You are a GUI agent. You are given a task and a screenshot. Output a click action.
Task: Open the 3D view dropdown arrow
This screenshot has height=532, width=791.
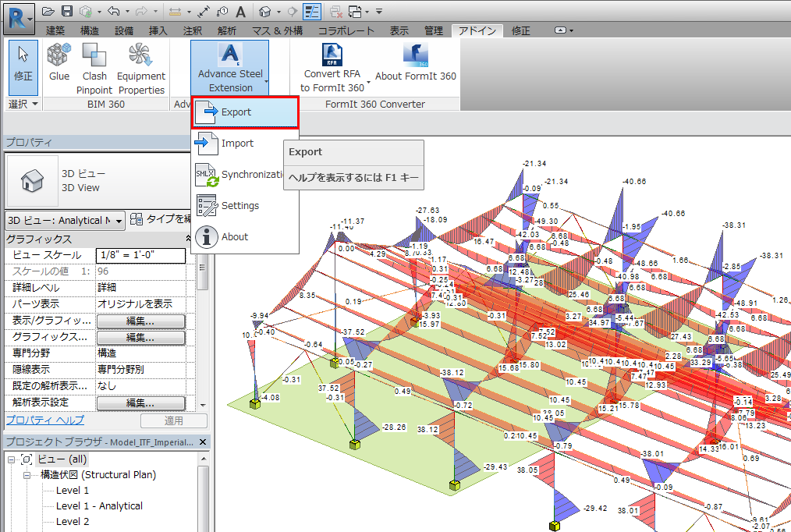(x=278, y=11)
